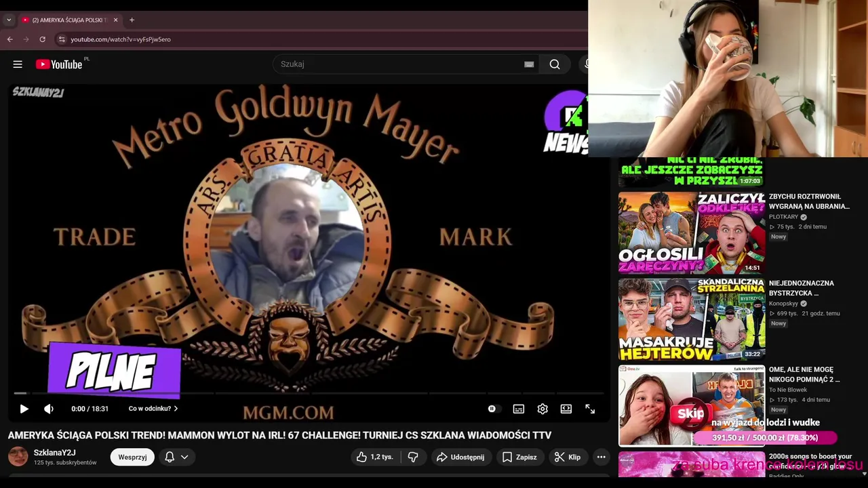
Task: Switch to theater mode
Action: point(566,409)
